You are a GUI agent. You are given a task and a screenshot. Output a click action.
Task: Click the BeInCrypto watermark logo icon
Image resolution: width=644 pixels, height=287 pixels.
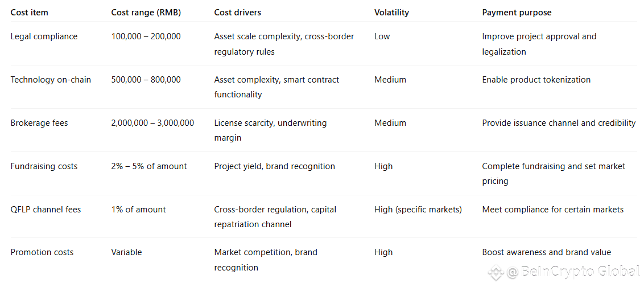point(496,272)
